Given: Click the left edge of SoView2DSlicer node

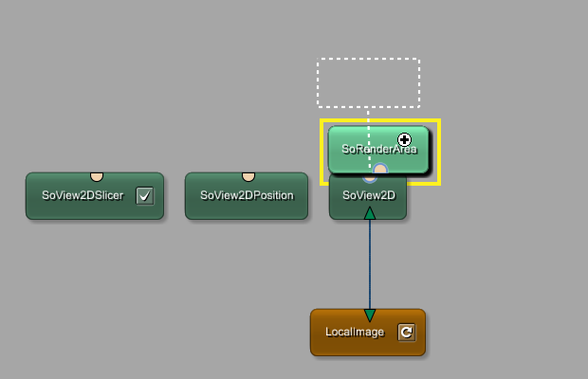Looking at the screenshot, I should pos(28,196).
